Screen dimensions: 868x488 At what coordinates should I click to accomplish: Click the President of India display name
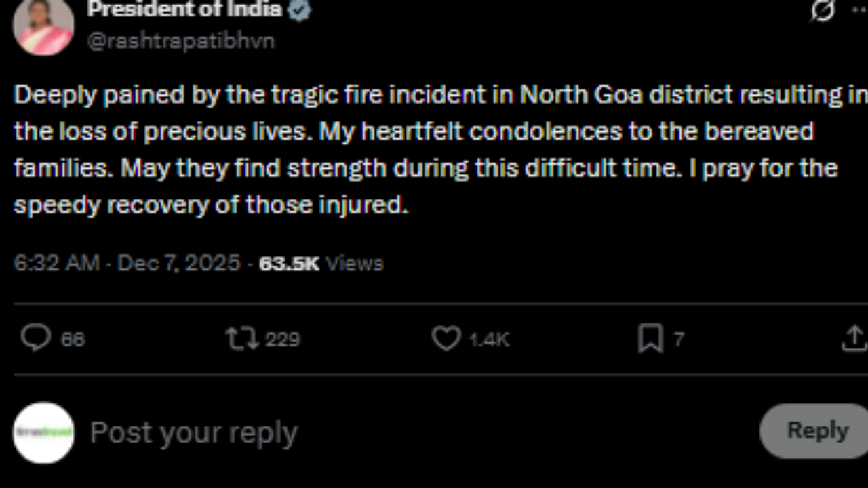click(x=184, y=9)
